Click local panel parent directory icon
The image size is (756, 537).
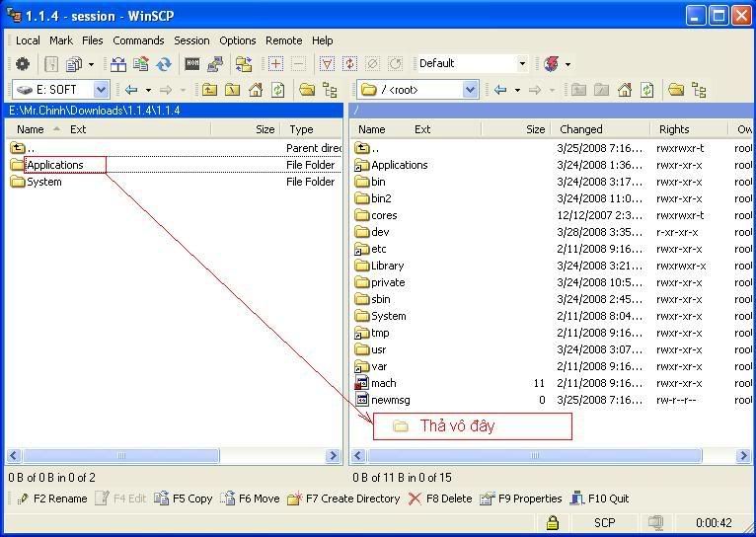point(209,90)
